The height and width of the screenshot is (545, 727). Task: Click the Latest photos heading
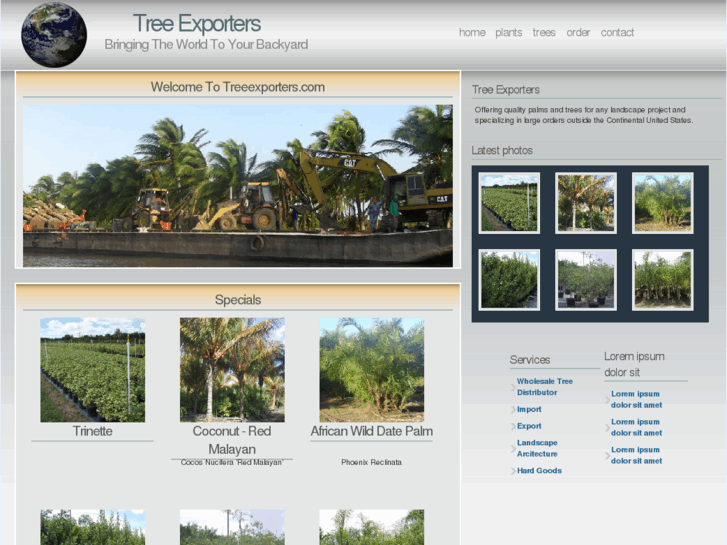502,150
